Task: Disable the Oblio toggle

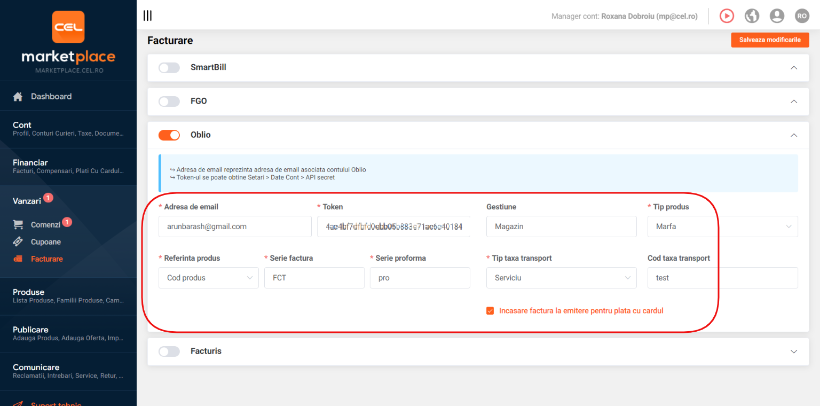Action: click(x=169, y=136)
